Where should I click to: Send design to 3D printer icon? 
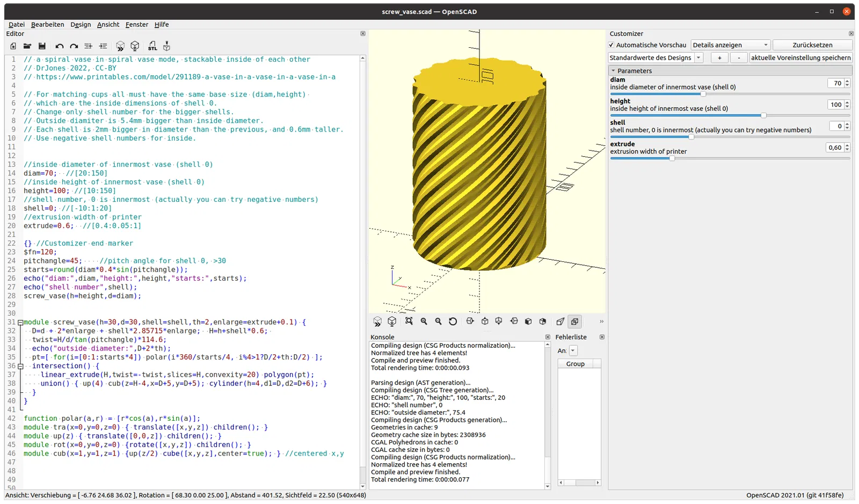click(167, 46)
